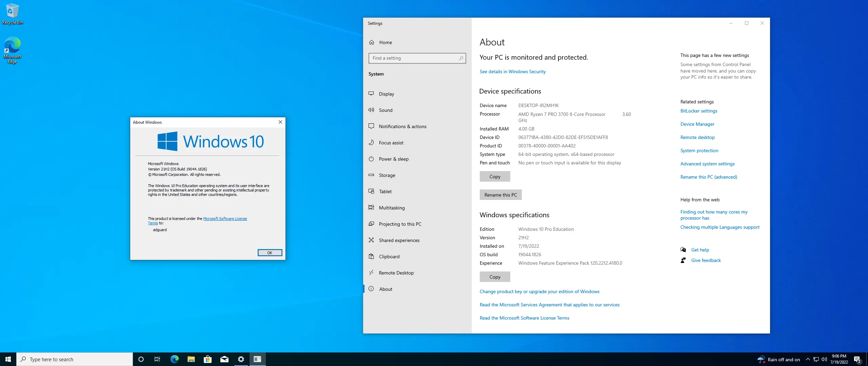Image resolution: width=868 pixels, height=366 pixels.
Task: Select Notifications & actions in sidebar
Action: [402, 126]
